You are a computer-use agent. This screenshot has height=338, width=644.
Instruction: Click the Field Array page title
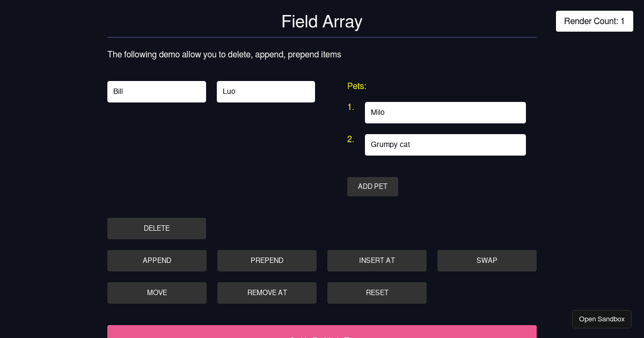tap(321, 22)
